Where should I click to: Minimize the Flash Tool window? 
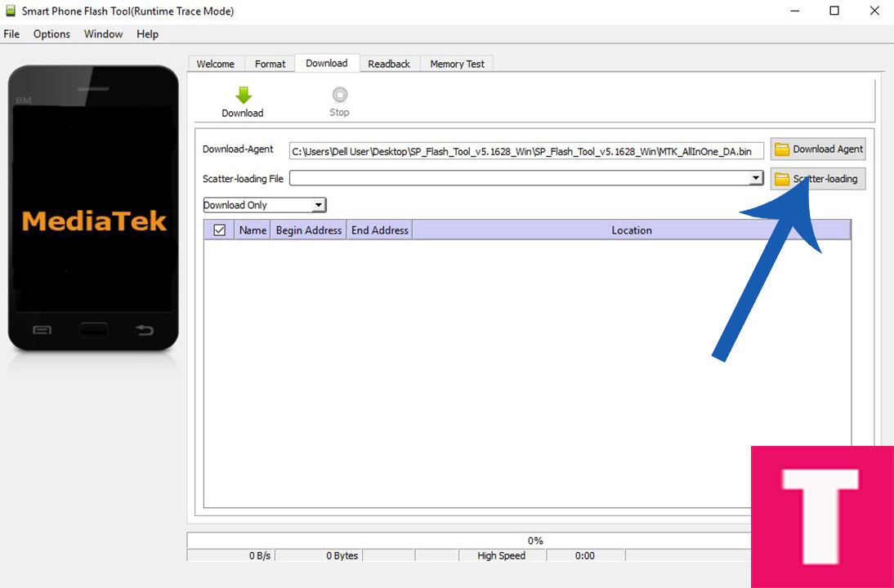794,11
